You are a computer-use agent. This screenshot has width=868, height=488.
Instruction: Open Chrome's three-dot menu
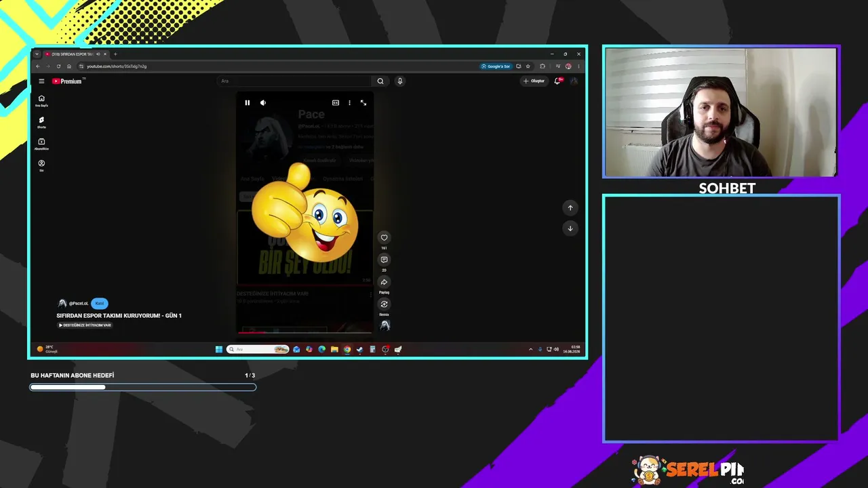(x=578, y=66)
